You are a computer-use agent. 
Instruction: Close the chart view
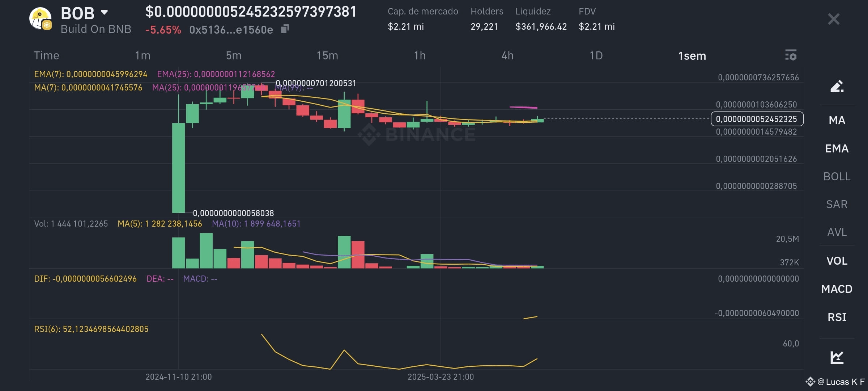[x=834, y=19]
